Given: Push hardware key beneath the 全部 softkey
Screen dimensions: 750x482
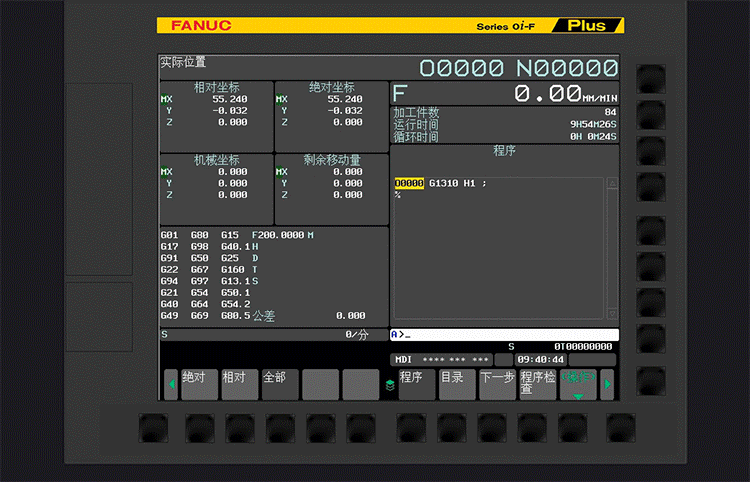Looking at the screenshot, I should click(x=280, y=428).
